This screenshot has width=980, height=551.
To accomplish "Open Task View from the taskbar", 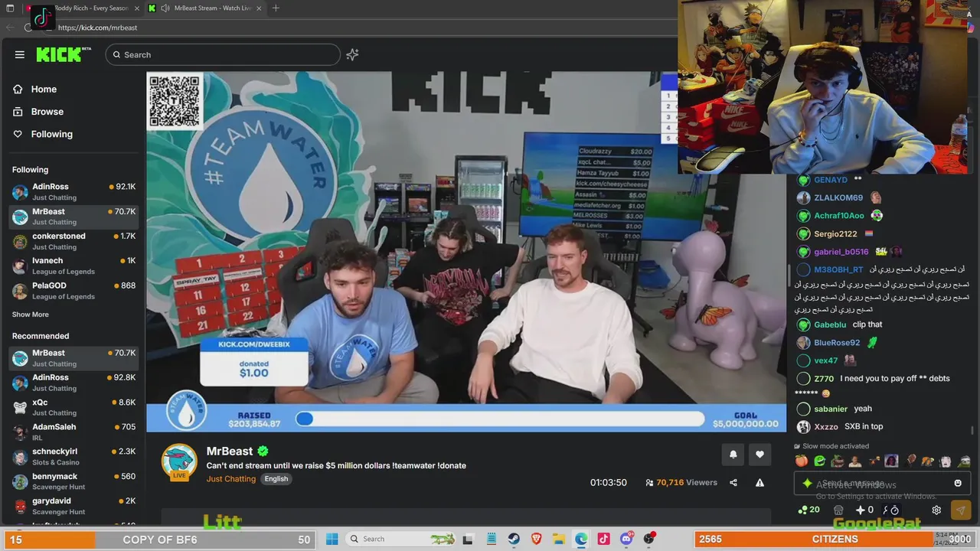I will point(469,539).
